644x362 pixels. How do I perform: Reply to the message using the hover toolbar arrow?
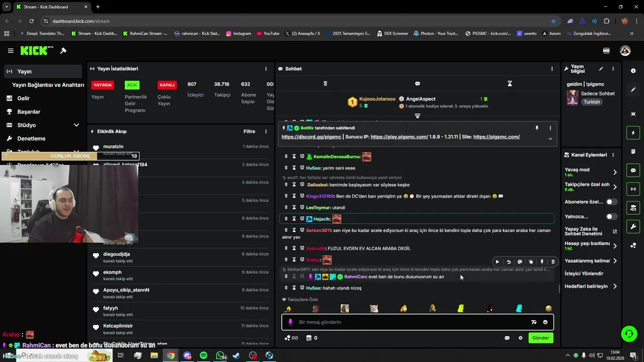tap(509, 262)
